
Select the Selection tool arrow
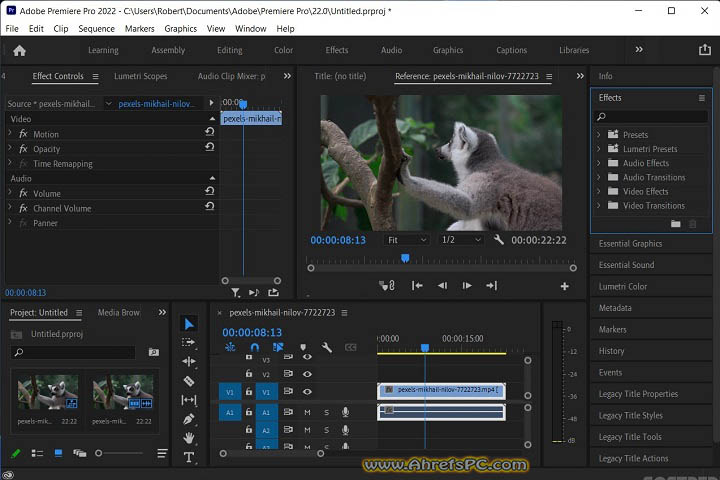[189, 324]
